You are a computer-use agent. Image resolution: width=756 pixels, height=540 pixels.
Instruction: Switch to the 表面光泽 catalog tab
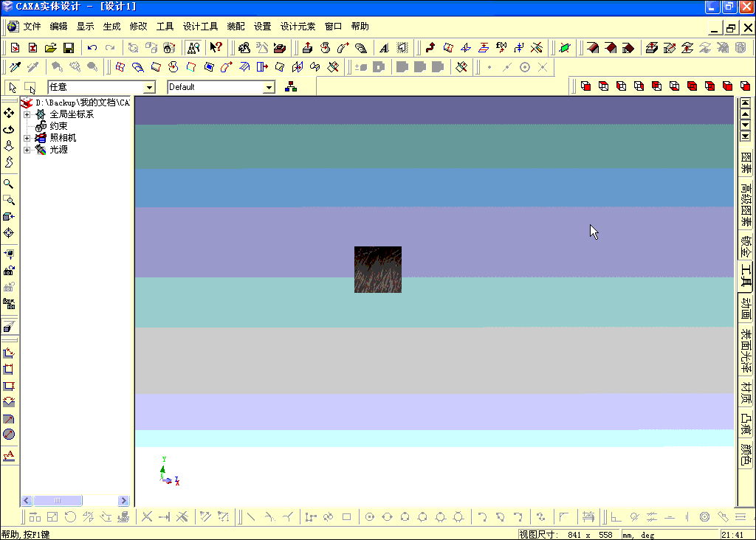746,350
